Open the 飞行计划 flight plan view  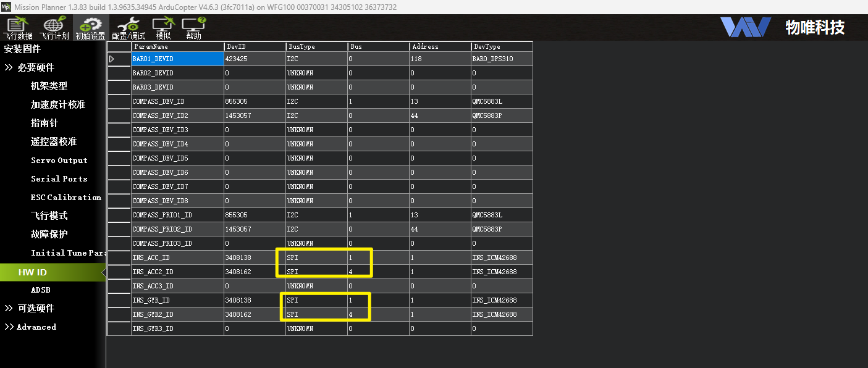pos(54,28)
